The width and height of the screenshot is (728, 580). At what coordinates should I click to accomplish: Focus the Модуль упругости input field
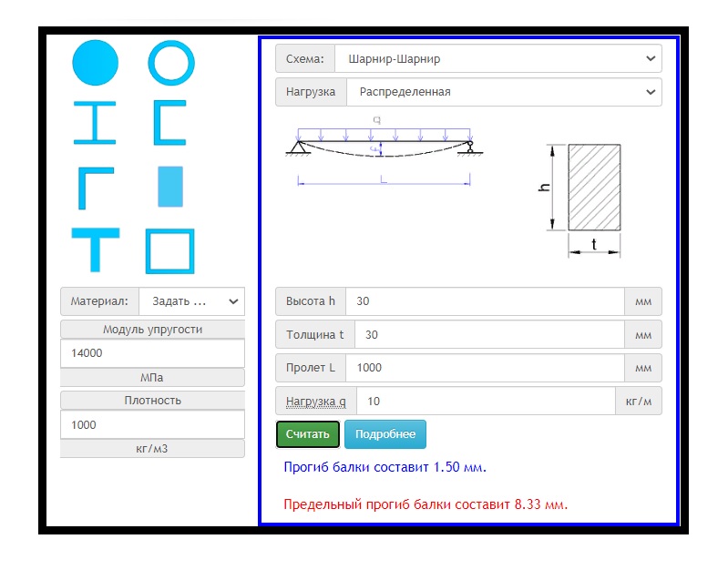(x=152, y=353)
